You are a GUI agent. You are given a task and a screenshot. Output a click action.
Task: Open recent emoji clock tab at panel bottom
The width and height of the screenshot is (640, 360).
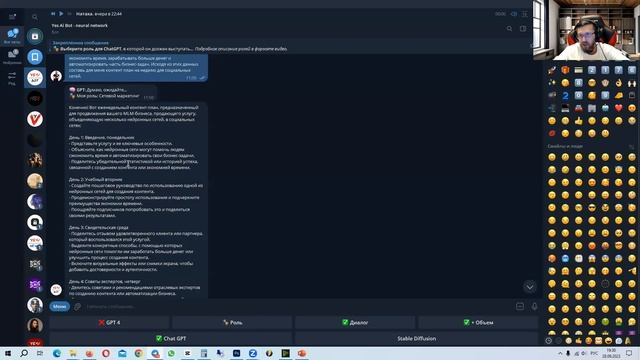tap(549, 340)
